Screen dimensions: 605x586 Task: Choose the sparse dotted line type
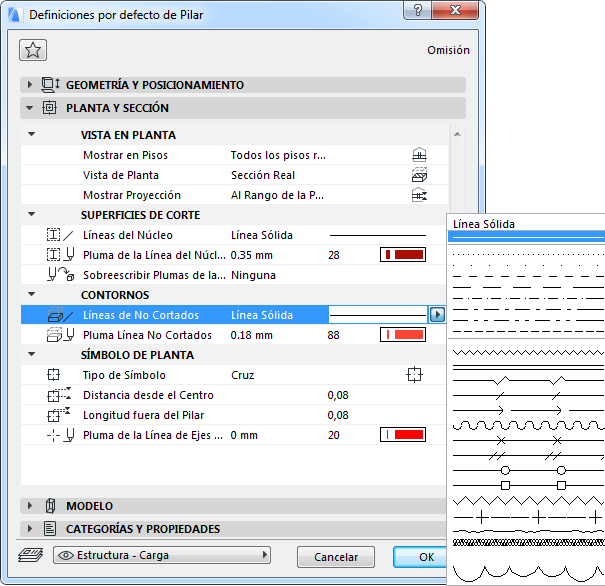pyautogui.click(x=526, y=265)
